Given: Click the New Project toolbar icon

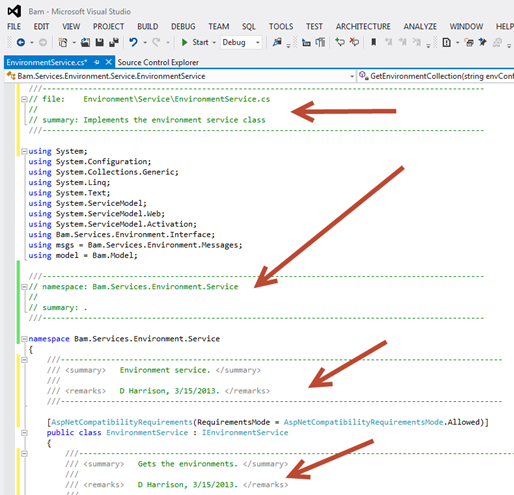Looking at the screenshot, I should 63,42.
